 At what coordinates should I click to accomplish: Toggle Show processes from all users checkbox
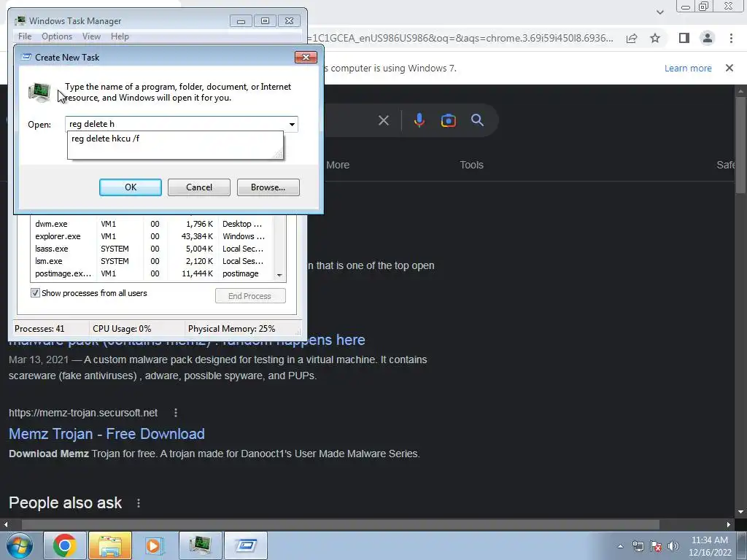(x=35, y=293)
